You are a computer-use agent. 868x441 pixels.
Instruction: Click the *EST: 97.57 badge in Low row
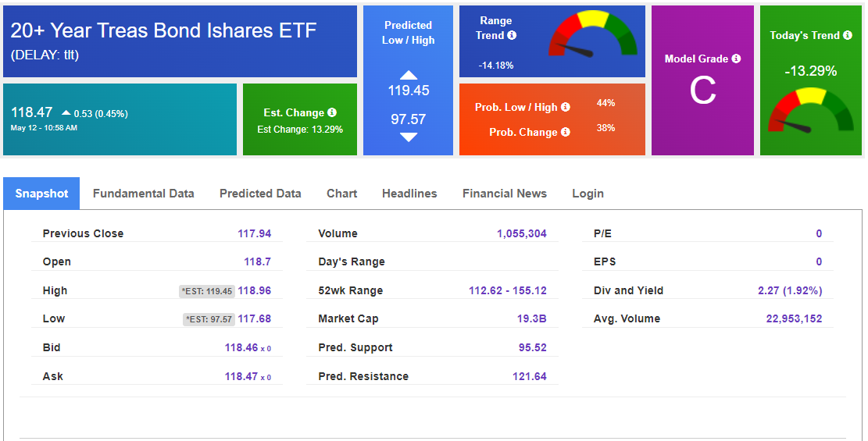tap(210, 319)
